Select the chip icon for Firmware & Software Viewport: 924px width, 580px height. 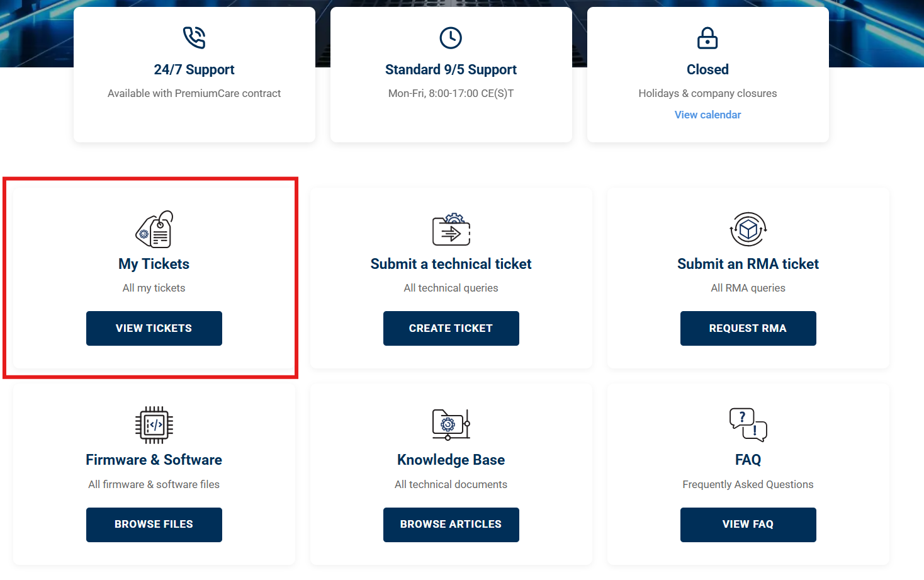pos(154,425)
